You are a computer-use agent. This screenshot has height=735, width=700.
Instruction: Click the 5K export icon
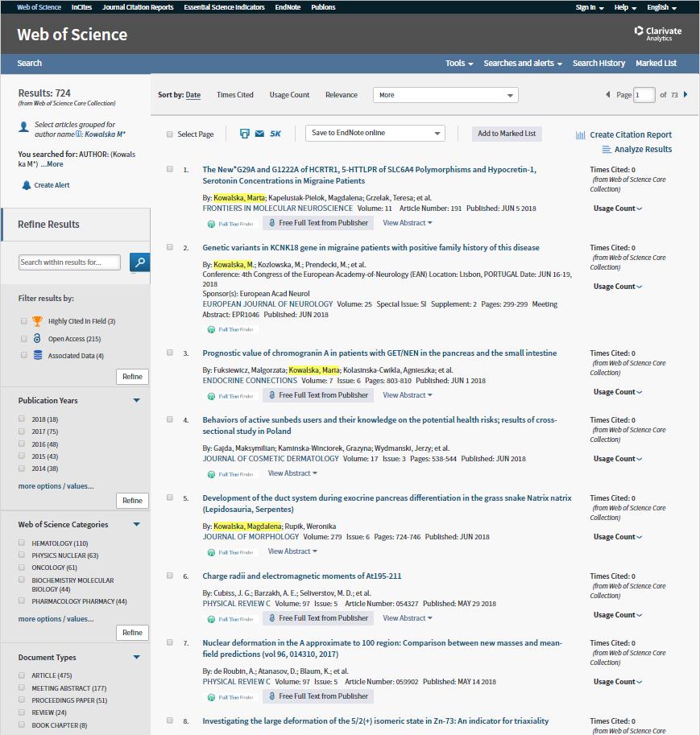pyautogui.click(x=275, y=134)
